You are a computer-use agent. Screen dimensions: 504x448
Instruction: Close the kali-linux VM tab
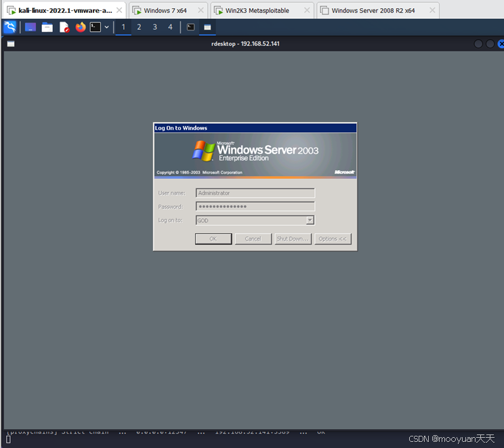click(119, 10)
